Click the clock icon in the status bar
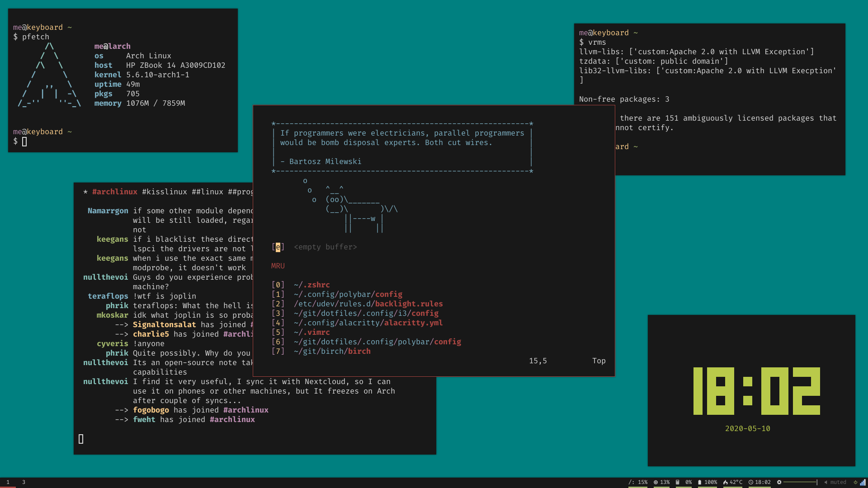 pyautogui.click(x=751, y=482)
